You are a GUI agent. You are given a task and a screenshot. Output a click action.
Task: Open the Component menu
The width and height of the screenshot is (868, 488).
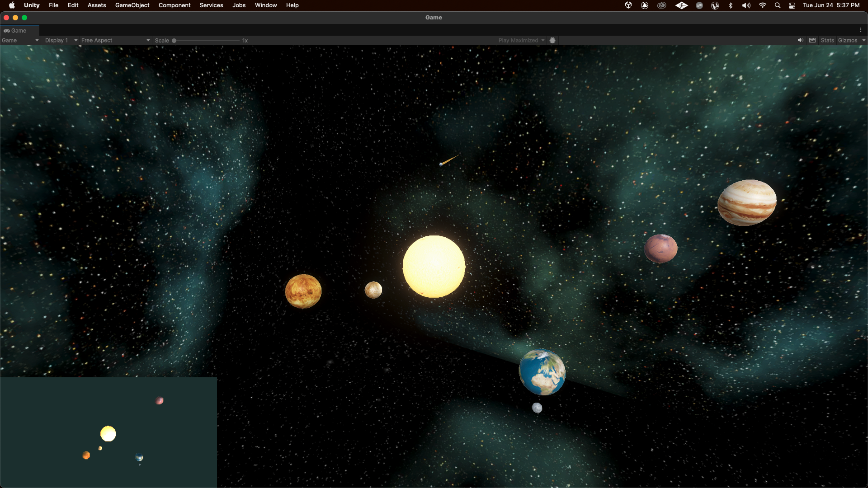coord(175,5)
